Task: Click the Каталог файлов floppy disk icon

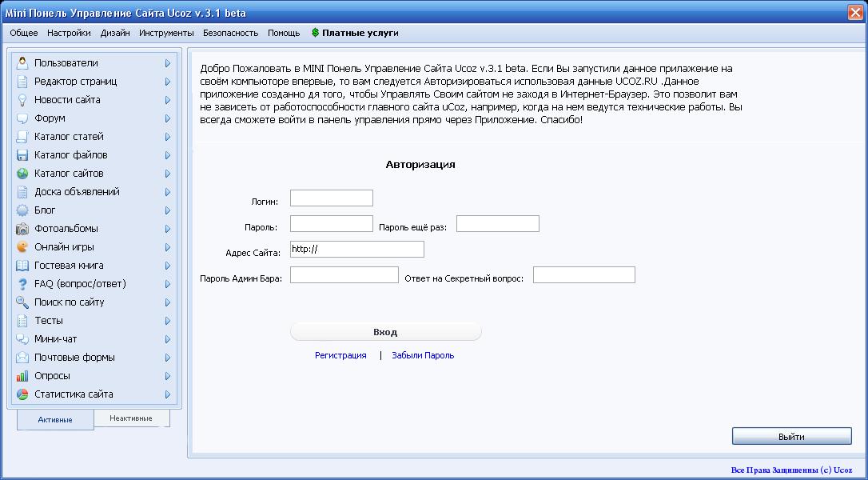Action: click(22, 155)
